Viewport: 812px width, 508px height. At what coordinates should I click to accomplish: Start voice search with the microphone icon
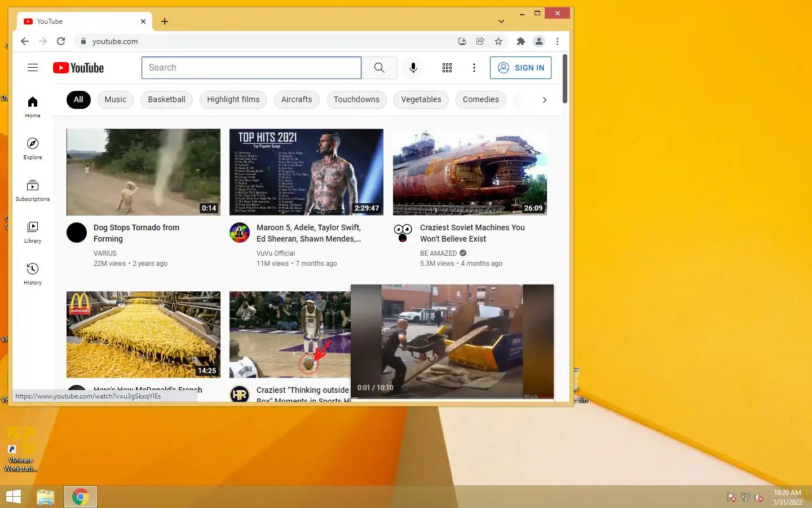pos(413,68)
